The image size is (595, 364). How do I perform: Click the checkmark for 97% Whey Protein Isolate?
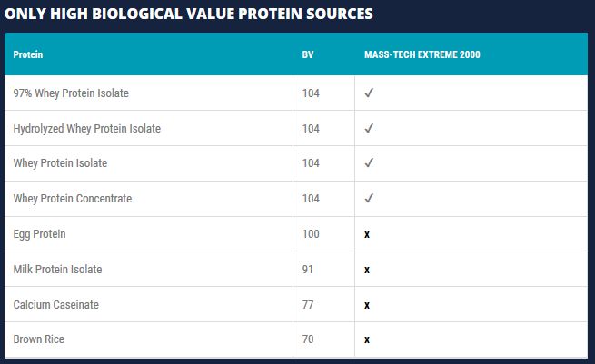tap(369, 93)
